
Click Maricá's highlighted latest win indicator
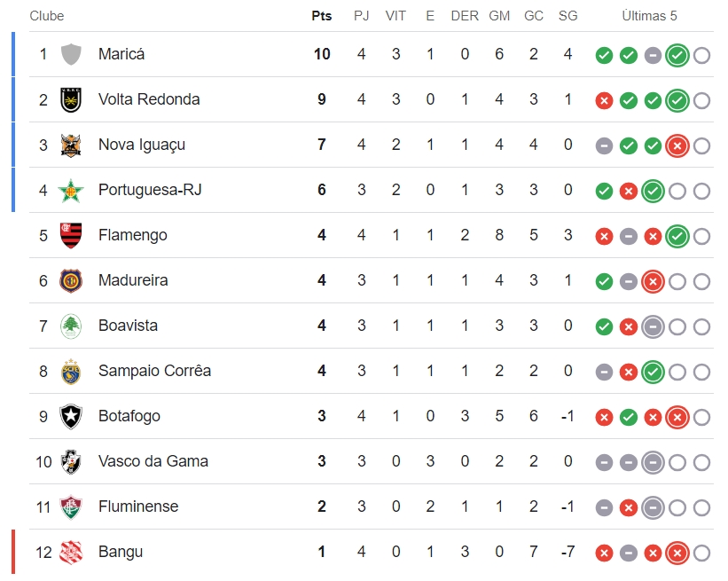tap(677, 56)
